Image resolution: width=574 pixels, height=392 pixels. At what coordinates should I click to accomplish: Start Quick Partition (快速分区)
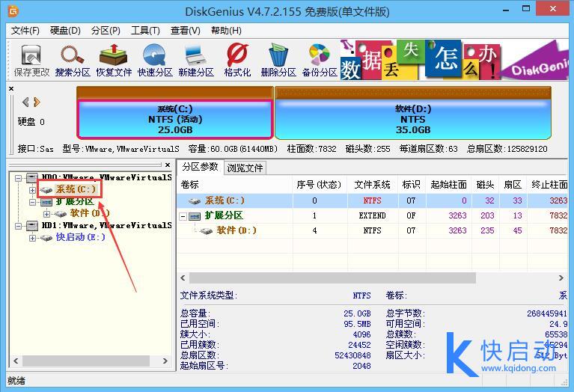pos(155,61)
